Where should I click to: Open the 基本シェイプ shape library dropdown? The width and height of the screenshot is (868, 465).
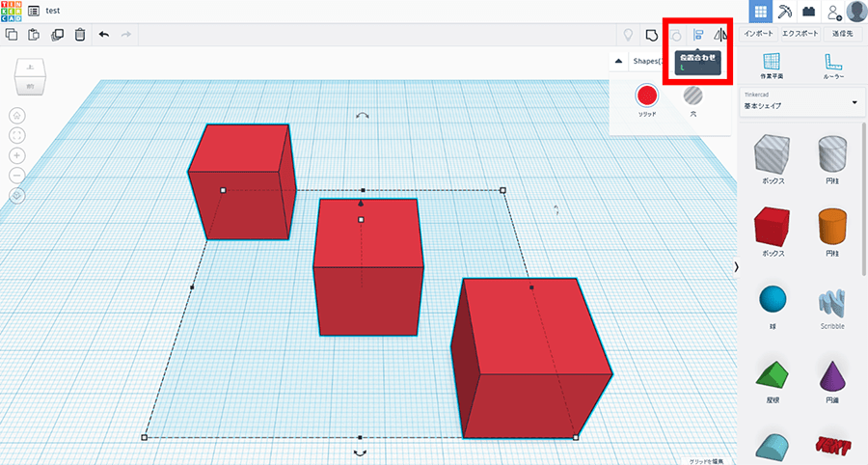[x=802, y=102]
